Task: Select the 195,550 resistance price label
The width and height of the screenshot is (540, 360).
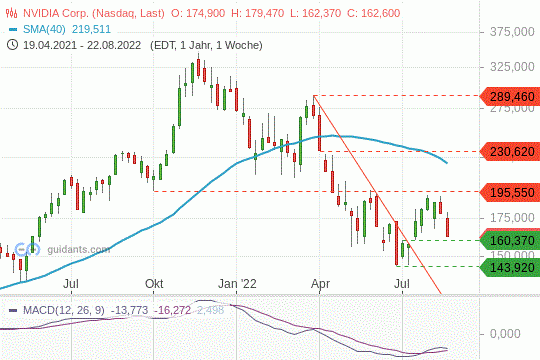Action: (x=511, y=192)
